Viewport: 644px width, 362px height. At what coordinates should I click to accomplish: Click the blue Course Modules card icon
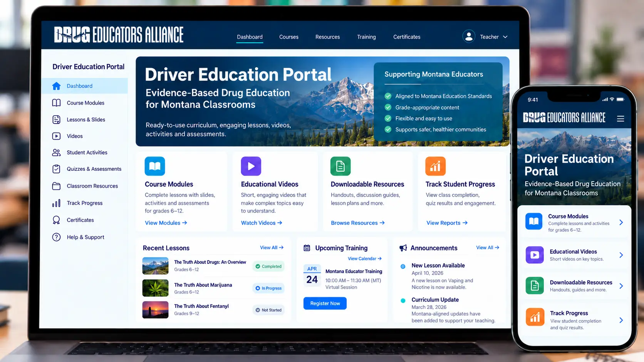point(155,166)
